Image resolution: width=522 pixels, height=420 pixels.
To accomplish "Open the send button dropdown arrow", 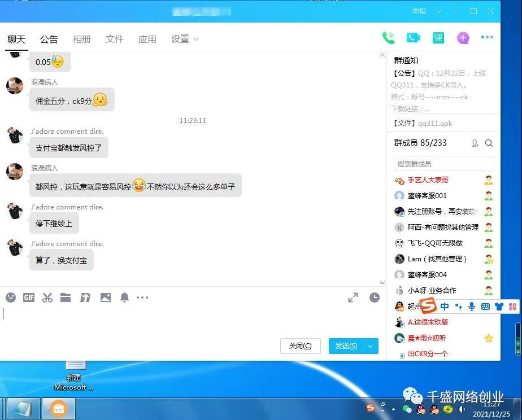I will (x=371, y=346).
